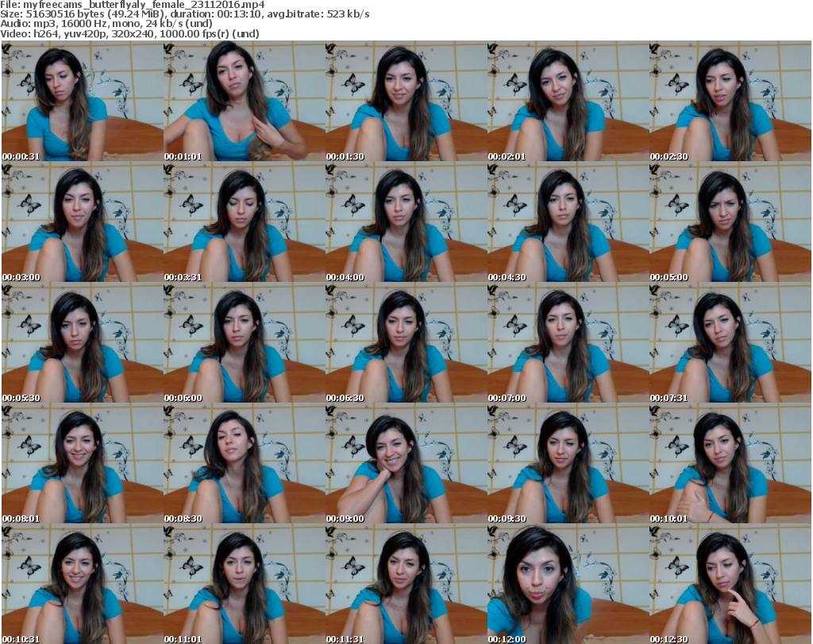Screen dimensions: 813x644
Task: Click the close-up frame marked 00:12:00
Action: point(568,584)
